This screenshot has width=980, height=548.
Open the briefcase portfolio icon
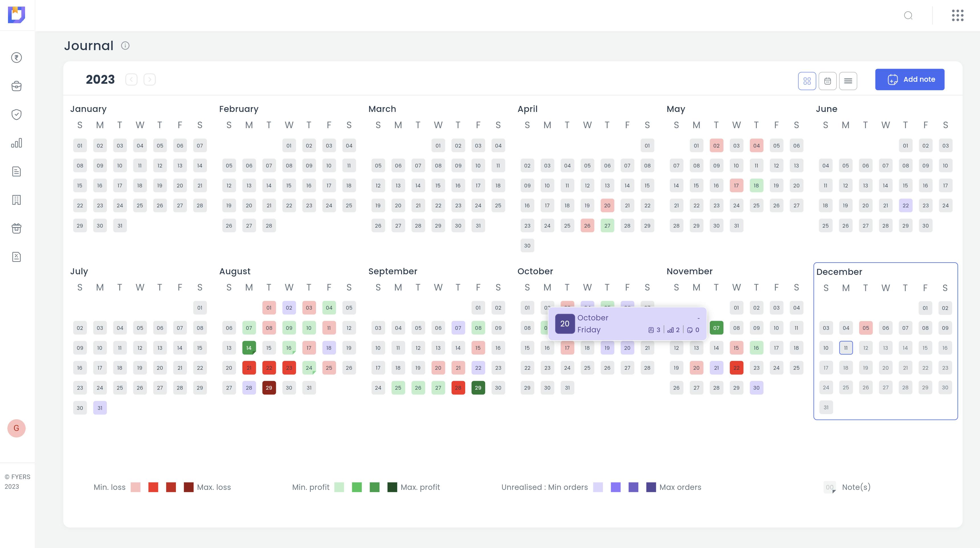[16, 86]
